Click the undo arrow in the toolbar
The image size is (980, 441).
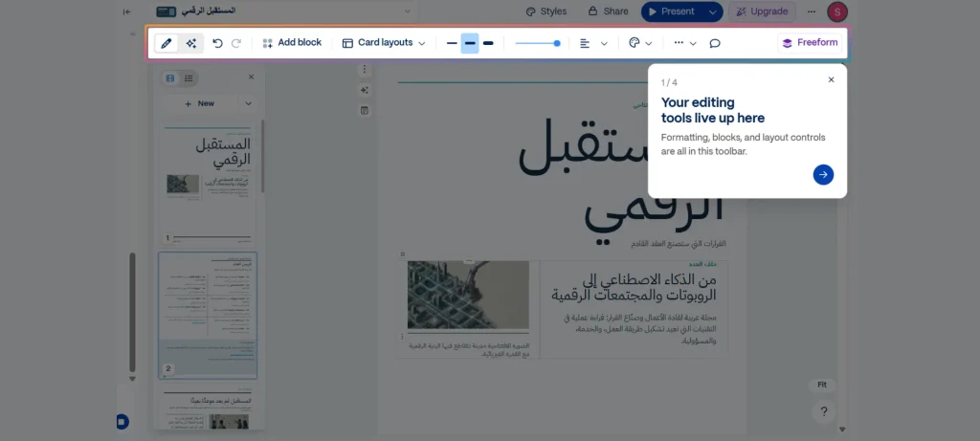click(217, 43)
